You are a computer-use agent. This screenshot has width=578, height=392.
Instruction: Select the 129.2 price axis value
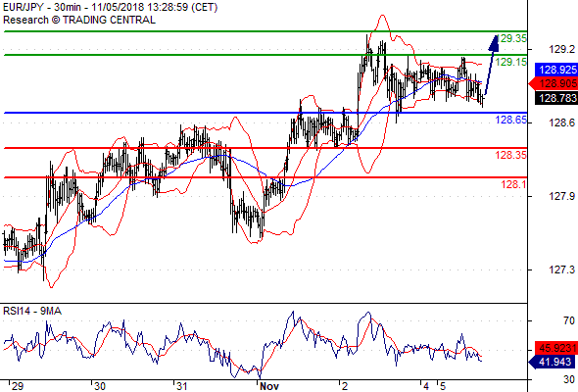561,49
